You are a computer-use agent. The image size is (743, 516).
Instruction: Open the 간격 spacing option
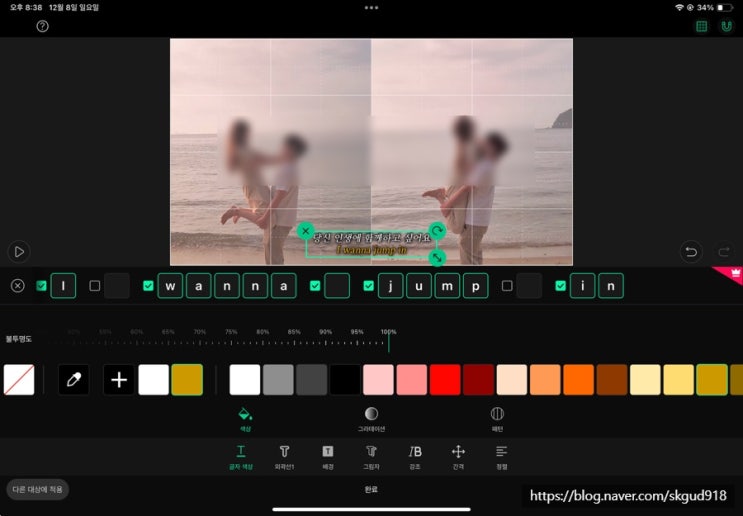458,457
